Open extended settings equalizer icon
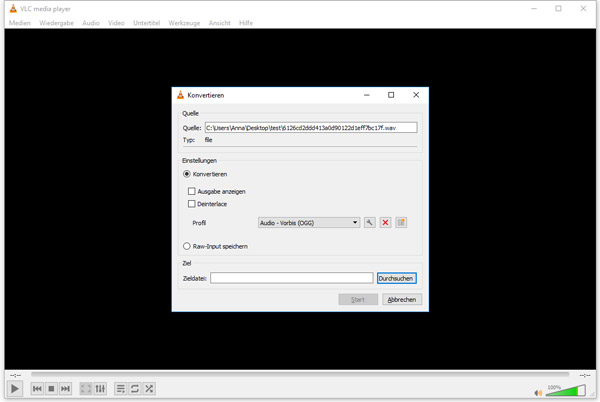This screenshot has width=600, height=402. click(x=100, y=389)
